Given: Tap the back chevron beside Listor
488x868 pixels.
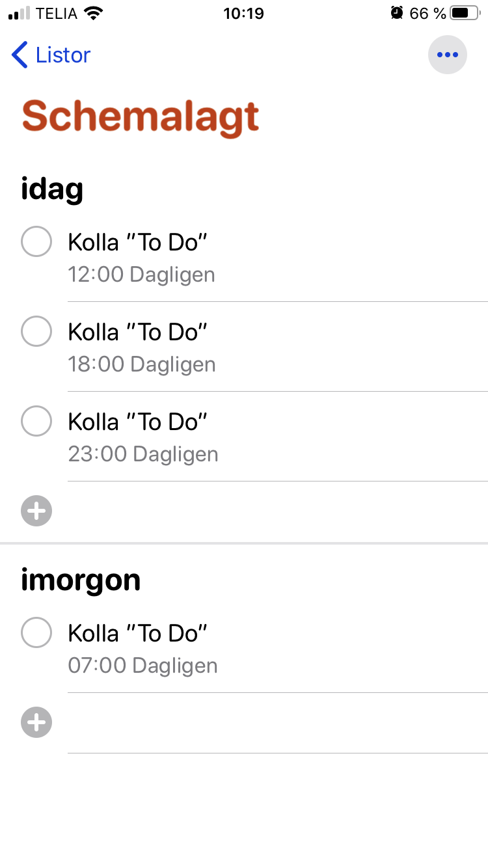Looking at the screenshot, I should pyautogui.click(x=20, y=55).
